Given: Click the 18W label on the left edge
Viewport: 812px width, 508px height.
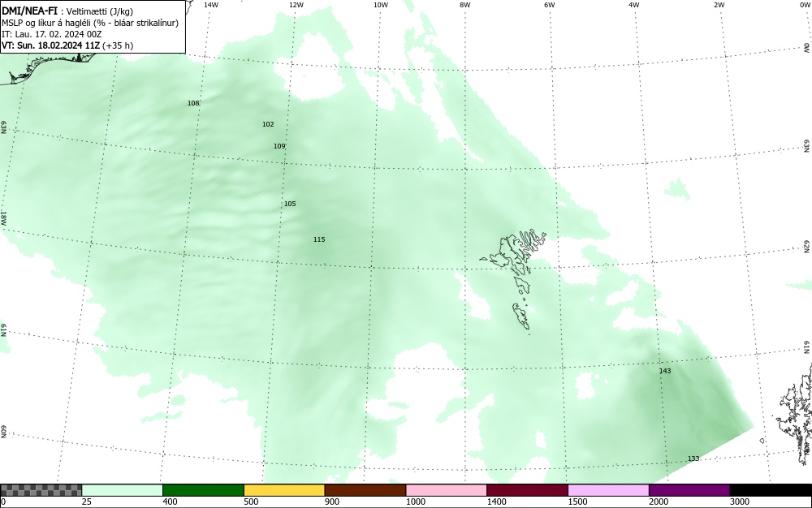Looking at the screenshot, I should pyautogui.click(x=3, y=217).
